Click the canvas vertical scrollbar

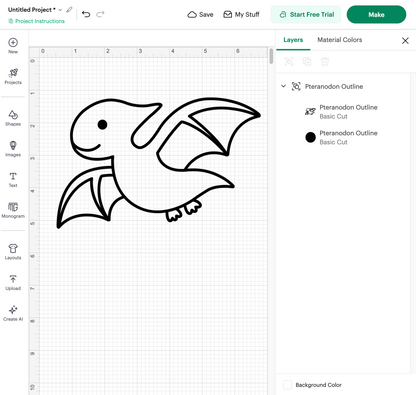click(271, 56)
